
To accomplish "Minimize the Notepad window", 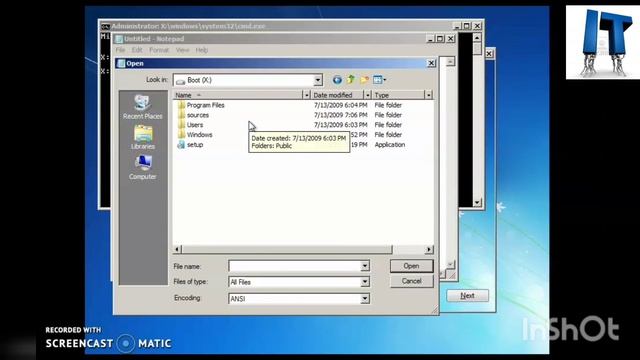I will (430, 39).
